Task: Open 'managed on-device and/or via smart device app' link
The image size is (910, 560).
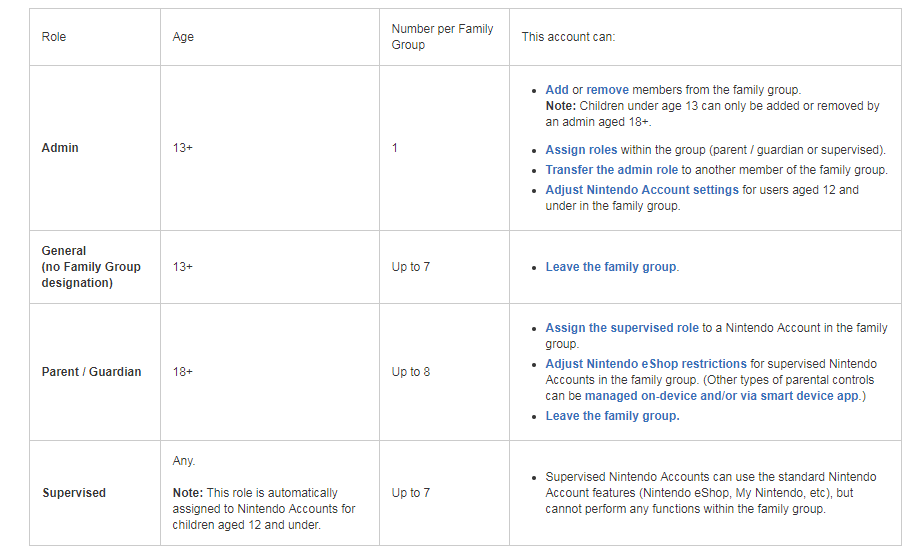Action: [x=721, y=396]
